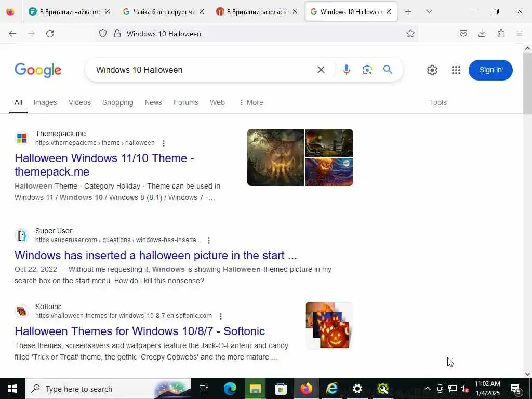Image resolution: width=532 pixels, height=399 pixels.
Task: Open the Pocket save icon
Action: [x=463, y=33]
